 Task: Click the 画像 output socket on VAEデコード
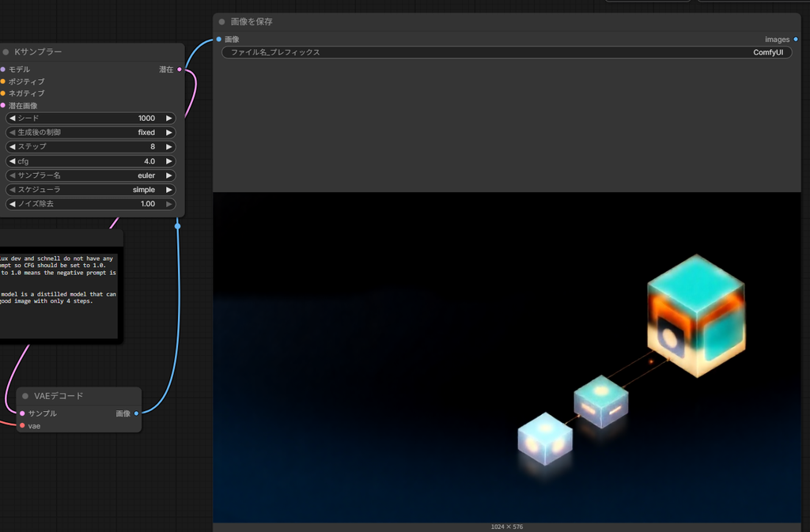click(x=136, y=413)
